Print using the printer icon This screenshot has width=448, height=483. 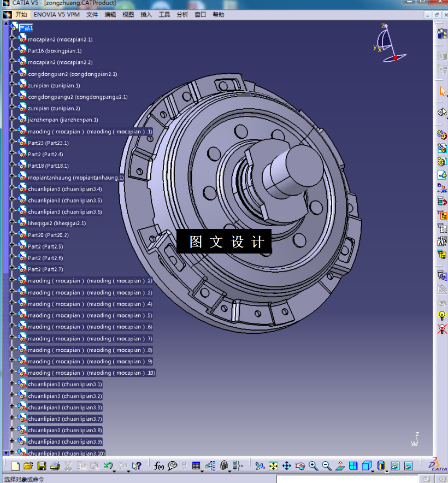pos(55,466)
